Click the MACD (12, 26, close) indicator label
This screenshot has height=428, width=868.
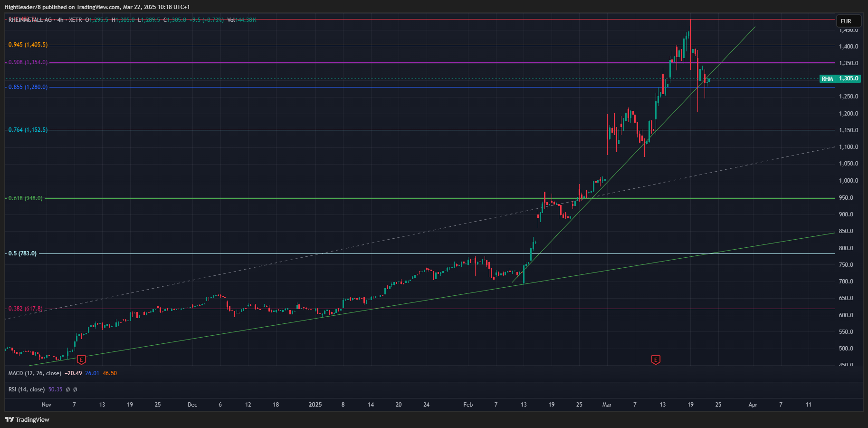35,373
